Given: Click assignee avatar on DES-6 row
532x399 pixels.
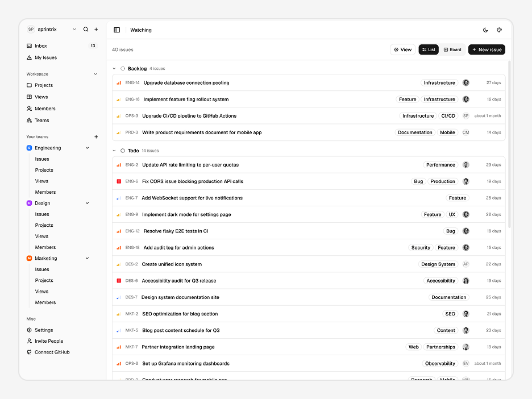Looking at the screenshot, I should (466, 281).
